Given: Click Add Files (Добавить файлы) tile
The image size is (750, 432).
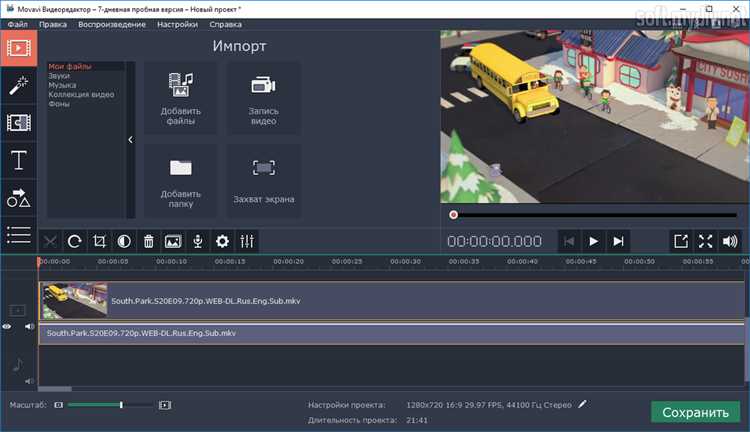Looking at the screenshot, I should (180, 98).
